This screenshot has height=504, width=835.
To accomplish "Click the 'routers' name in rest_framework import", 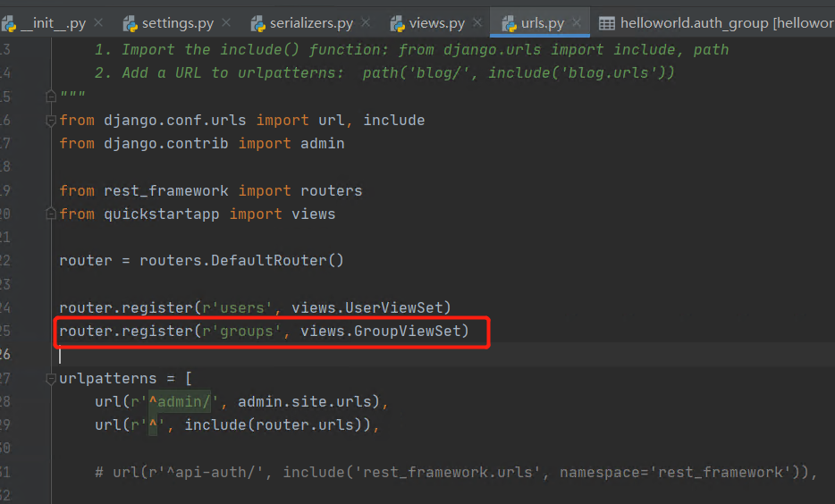I will (332, 190).
